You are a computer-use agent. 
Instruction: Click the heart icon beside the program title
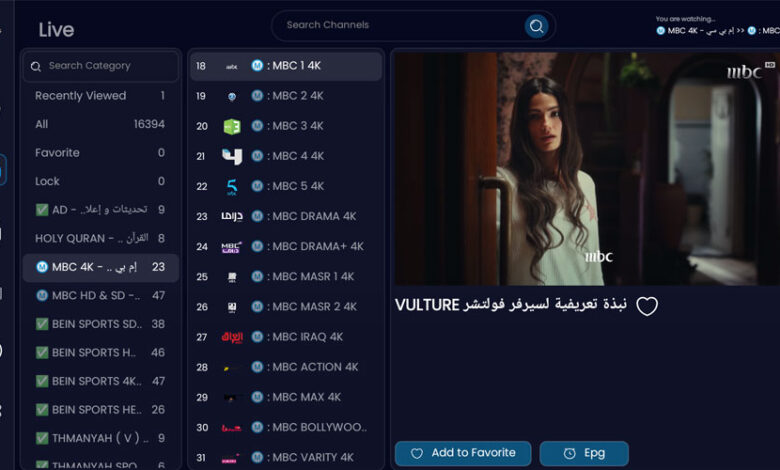(x=647, y=306)
